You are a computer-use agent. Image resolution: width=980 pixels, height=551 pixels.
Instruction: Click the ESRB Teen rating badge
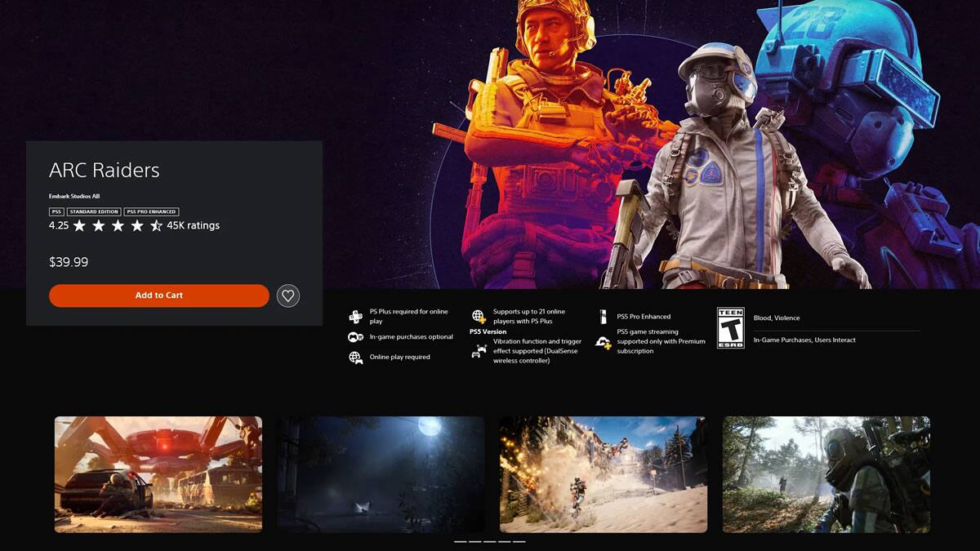click(x=730, y=328)
